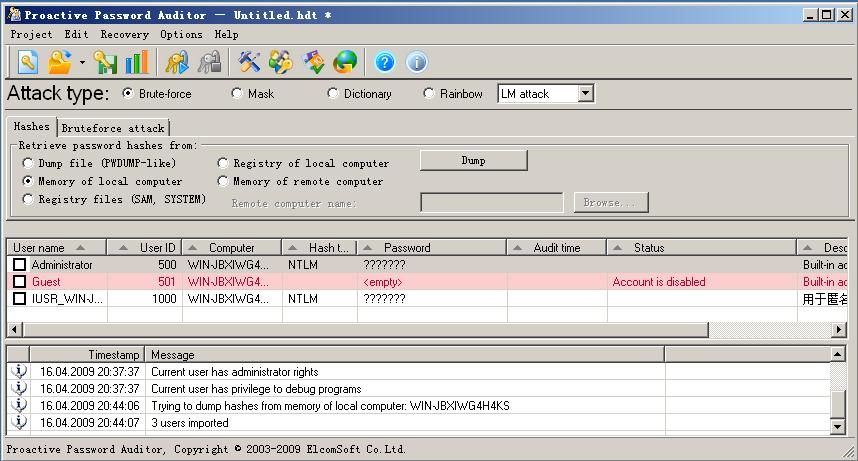Sort by the User name column header
Image resolution: width=858 pixels, height=461 pixels.
(x=56, y=248)
